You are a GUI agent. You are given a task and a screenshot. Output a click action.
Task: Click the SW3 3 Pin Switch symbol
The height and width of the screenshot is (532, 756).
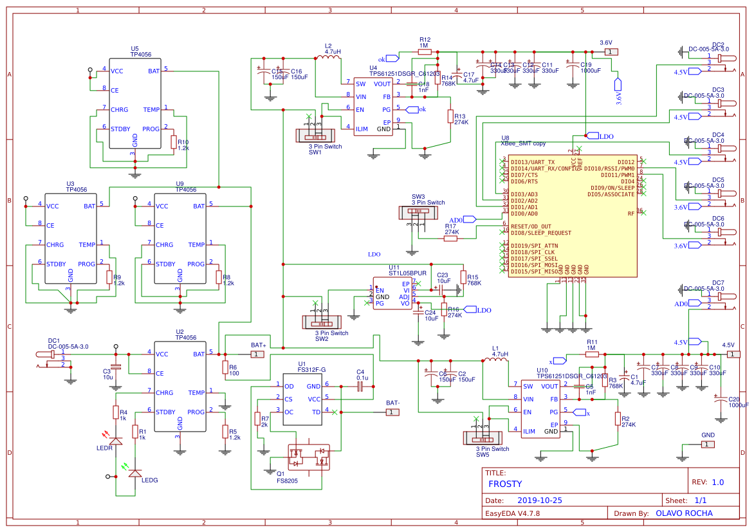pyautogui.click(x=418, y=212)
